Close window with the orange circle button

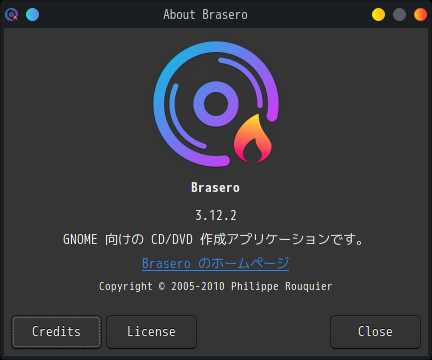coord(420,15)
